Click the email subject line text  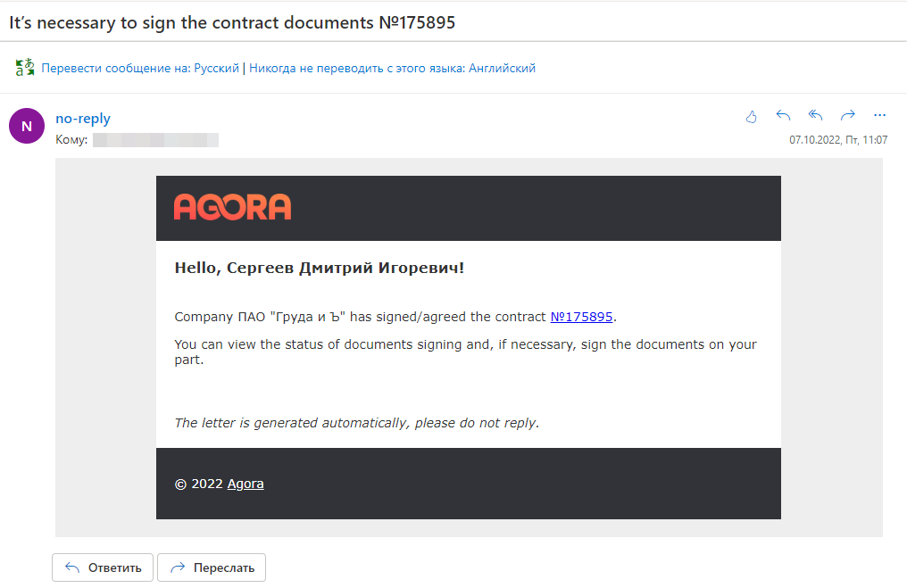coord(232,22)
